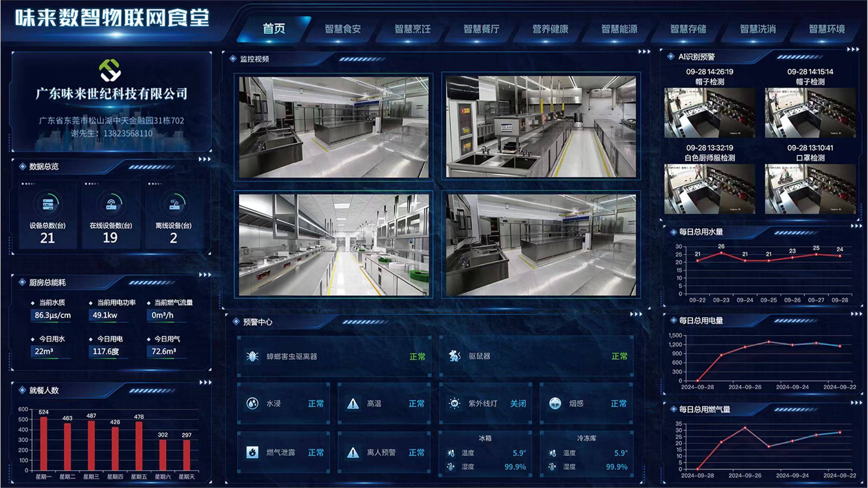Viewport: 868px width, 488px height.
Task: Open the 口罩检测 alert snapshot thumbnail
Action: tap(810, 189)
